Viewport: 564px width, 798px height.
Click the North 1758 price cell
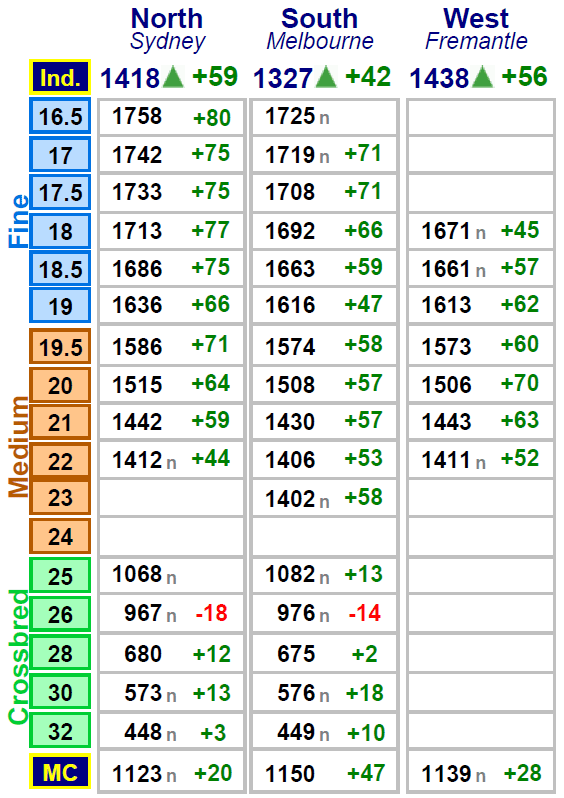tap(171, 117)
